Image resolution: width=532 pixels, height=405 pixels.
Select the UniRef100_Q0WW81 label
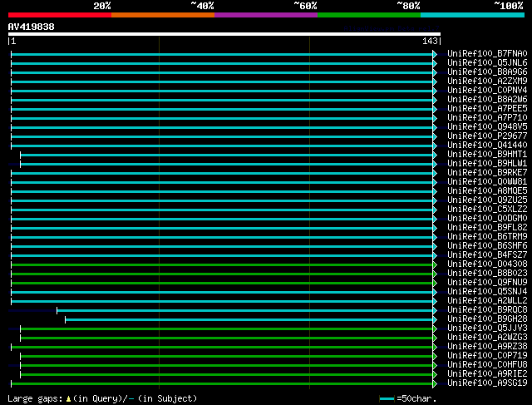[x=487, y=182]
